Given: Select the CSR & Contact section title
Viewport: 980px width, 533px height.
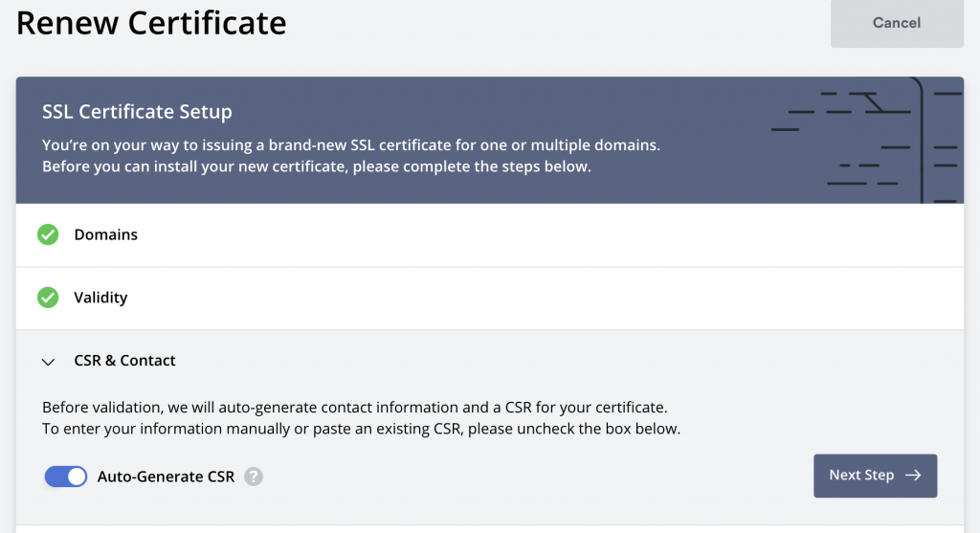Looking at the screenshot, I should tap(124, 361).
